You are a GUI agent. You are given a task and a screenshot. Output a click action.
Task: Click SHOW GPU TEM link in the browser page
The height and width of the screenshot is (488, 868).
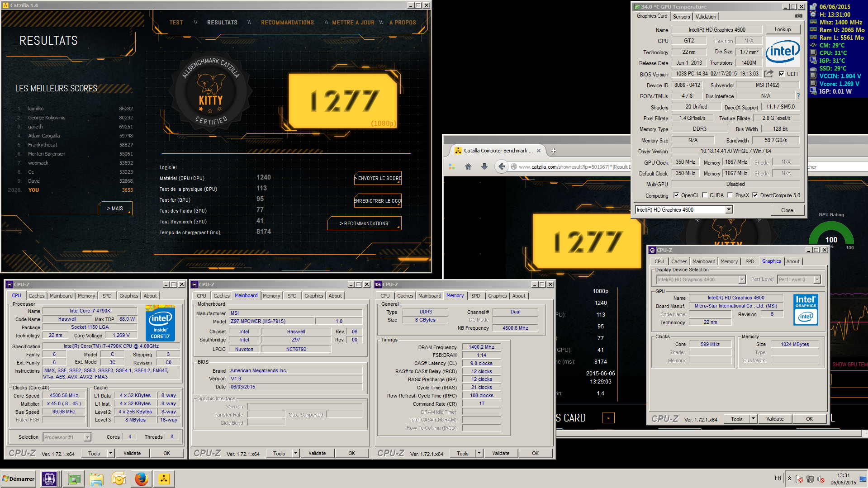850,365
